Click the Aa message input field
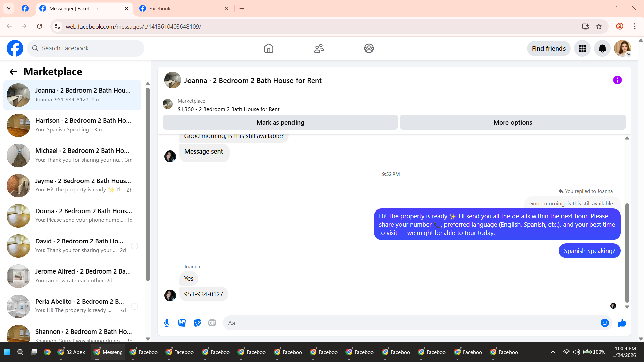 pos(411,323)
